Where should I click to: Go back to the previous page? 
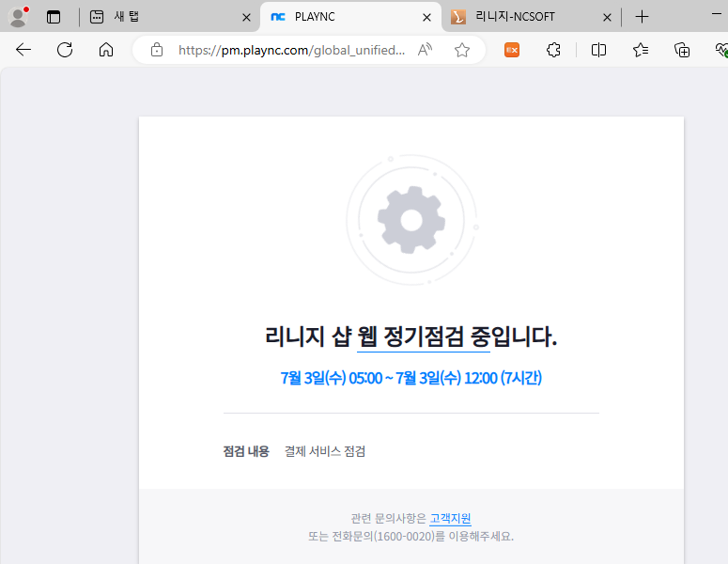point(23,50)
